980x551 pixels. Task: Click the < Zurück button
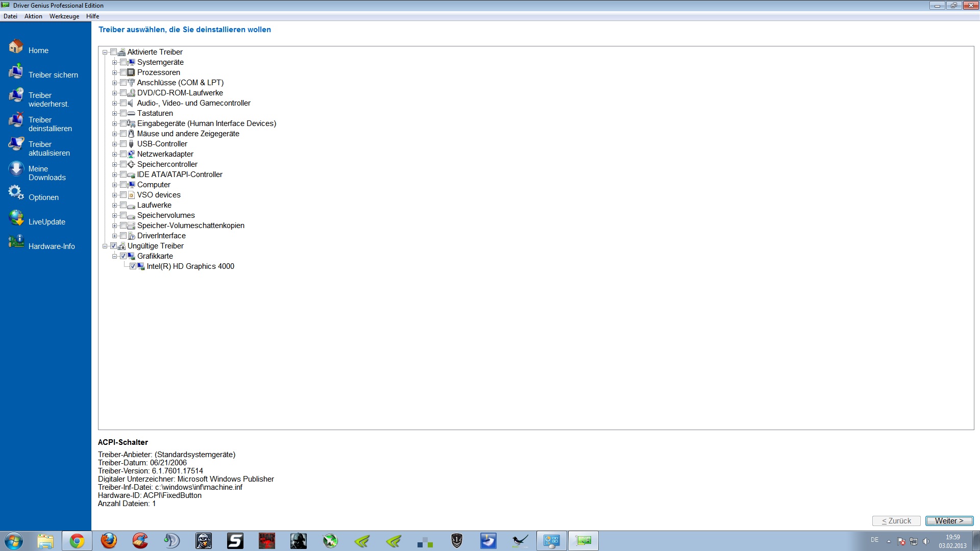(896, 521)
